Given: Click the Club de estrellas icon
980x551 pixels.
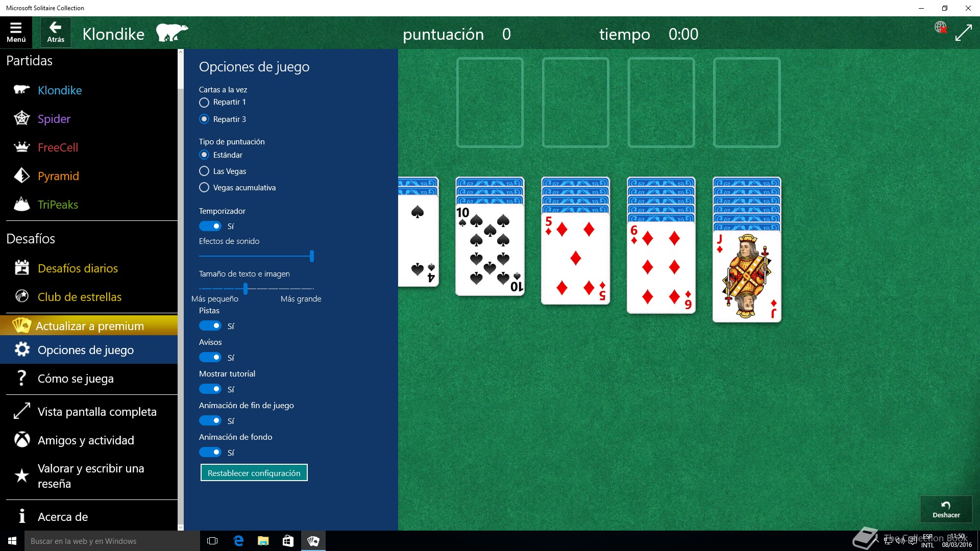Looking at the screenshot, I should point(21,296).
